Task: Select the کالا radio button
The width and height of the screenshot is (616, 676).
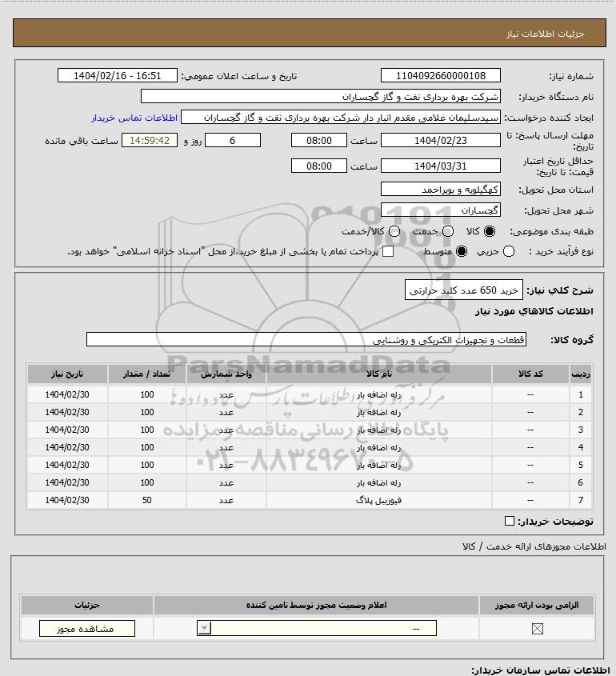Action: [x=490, y=231]
